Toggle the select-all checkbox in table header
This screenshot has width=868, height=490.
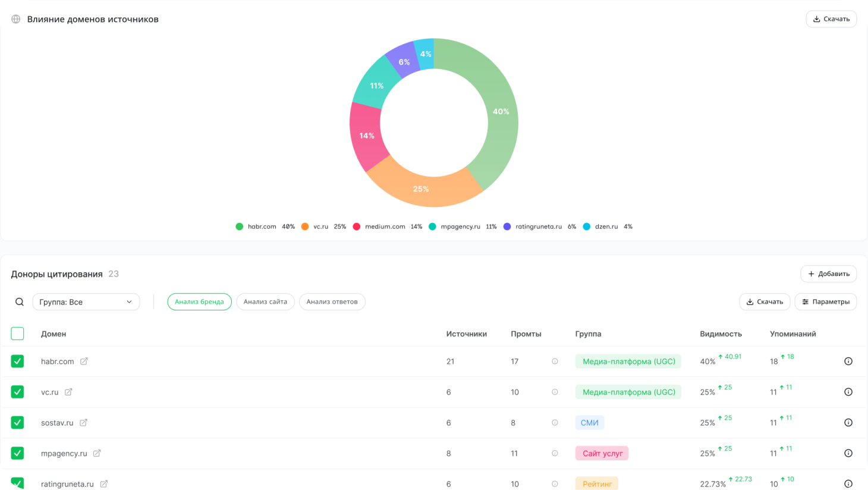(18, 334)
